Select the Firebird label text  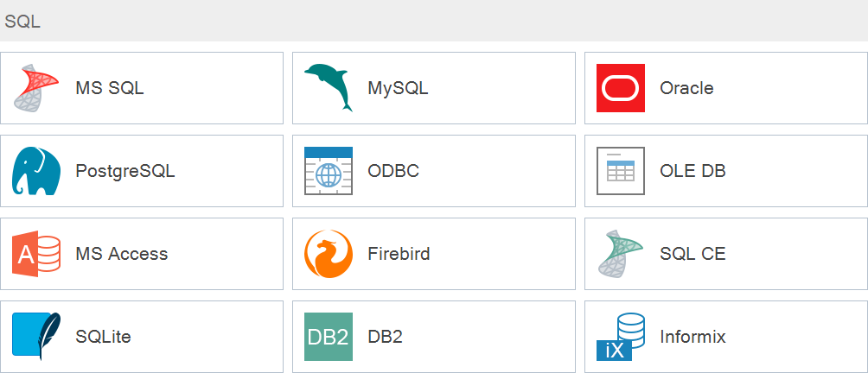click(x=399, y=254)
